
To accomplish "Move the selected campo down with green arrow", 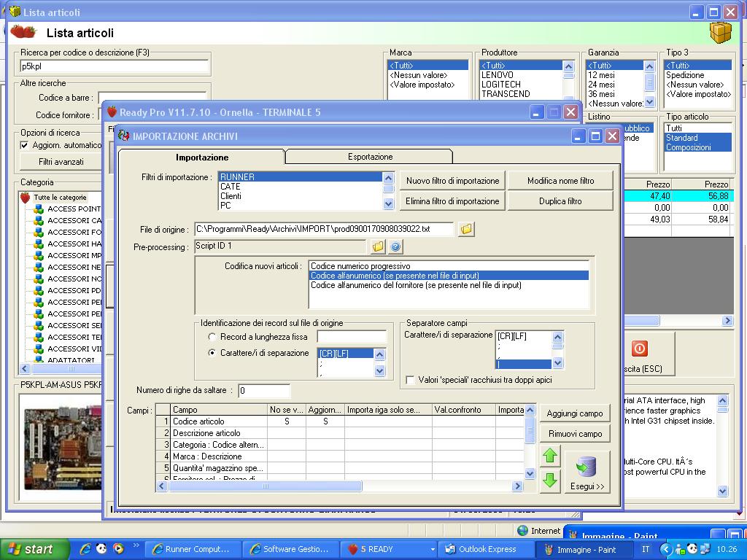I will tap(550, 480).
